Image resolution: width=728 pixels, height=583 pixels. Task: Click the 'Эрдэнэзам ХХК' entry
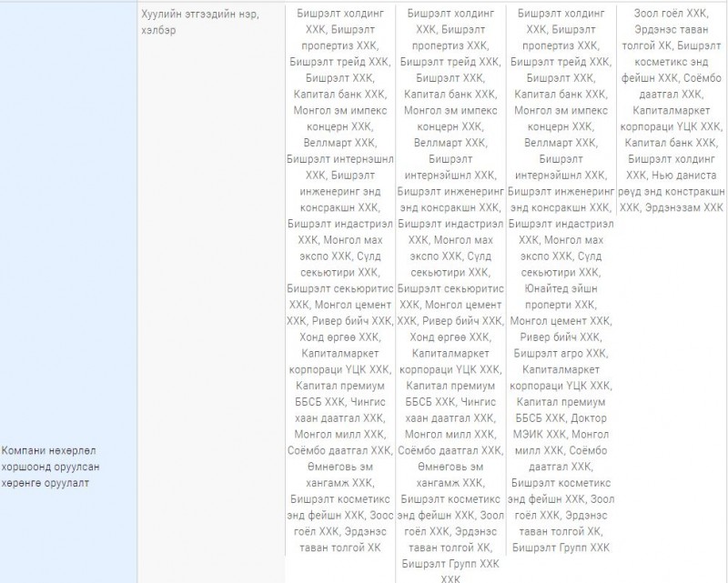(684, 207)
